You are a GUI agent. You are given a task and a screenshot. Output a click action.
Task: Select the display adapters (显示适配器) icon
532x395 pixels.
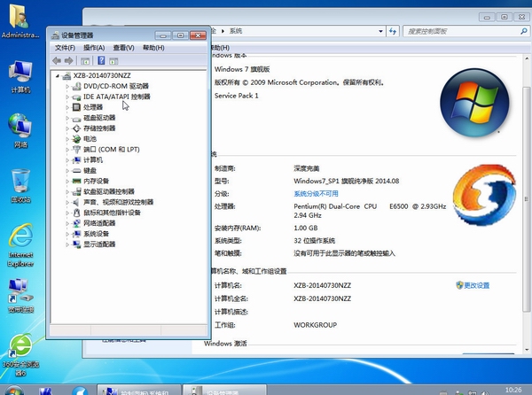pyautogui.click(x=76, y=244)
